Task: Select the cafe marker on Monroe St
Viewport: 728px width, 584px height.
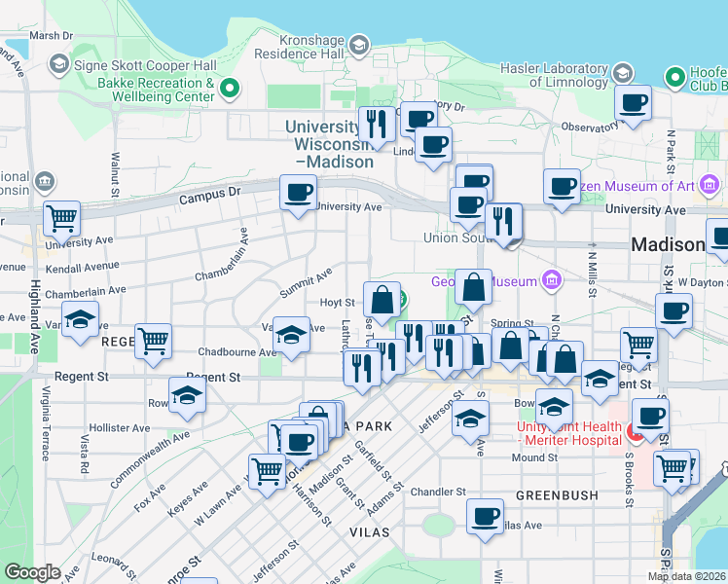Action: 300,442
